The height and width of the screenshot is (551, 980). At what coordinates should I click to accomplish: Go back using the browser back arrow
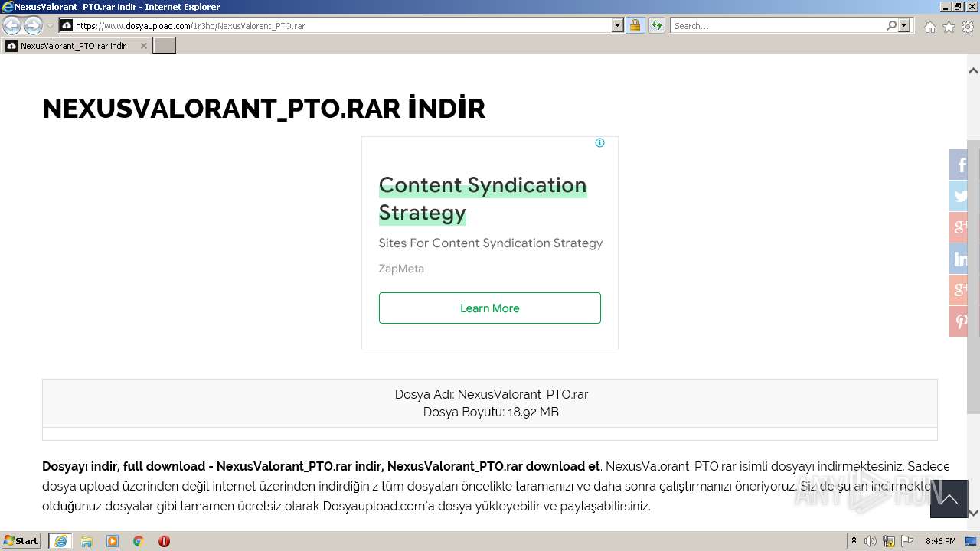tap(12, 25)
